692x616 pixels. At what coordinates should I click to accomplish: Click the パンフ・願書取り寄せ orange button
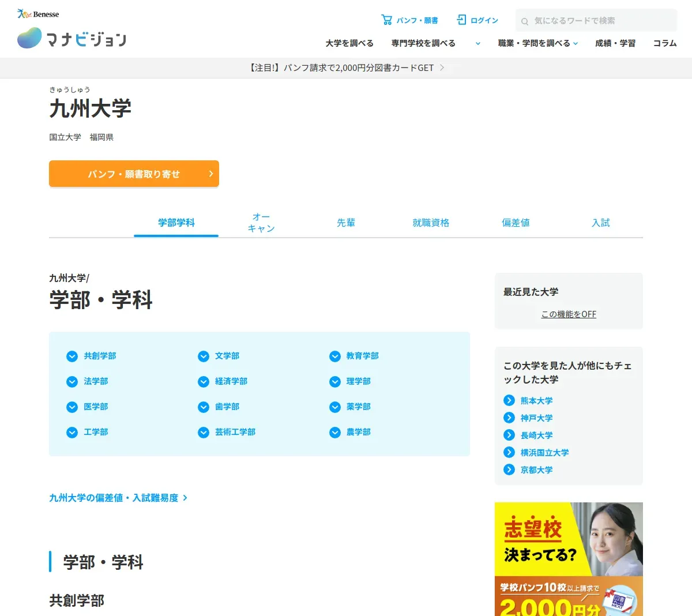tap(134, 174)
